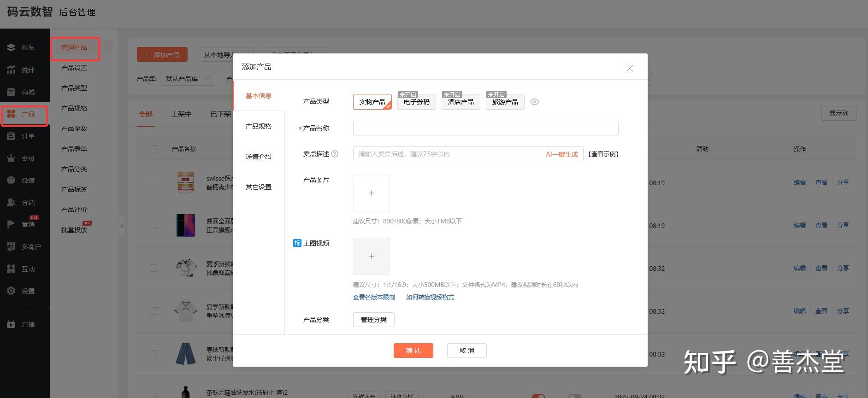Open 产品类型 submenu item

pos(74,88)
